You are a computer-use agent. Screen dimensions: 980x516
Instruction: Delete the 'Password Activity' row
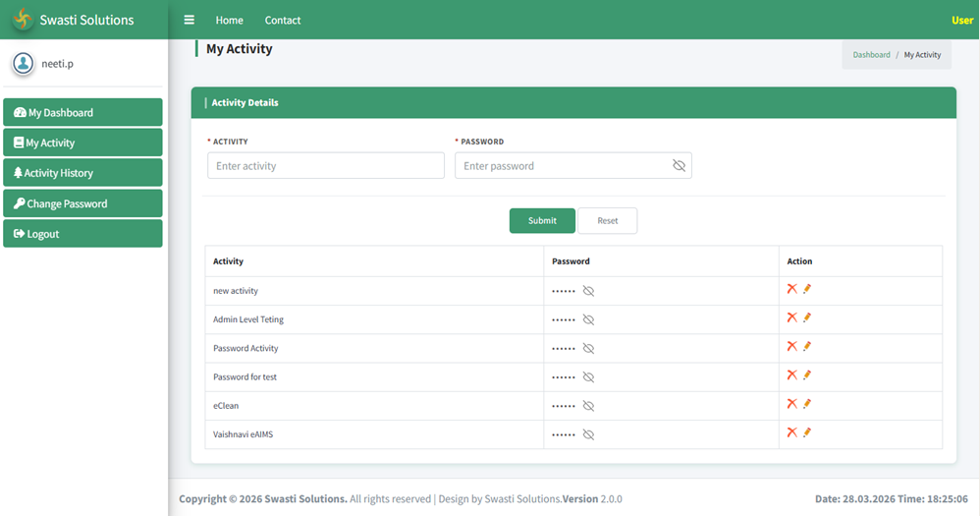(x=791, y=346)
